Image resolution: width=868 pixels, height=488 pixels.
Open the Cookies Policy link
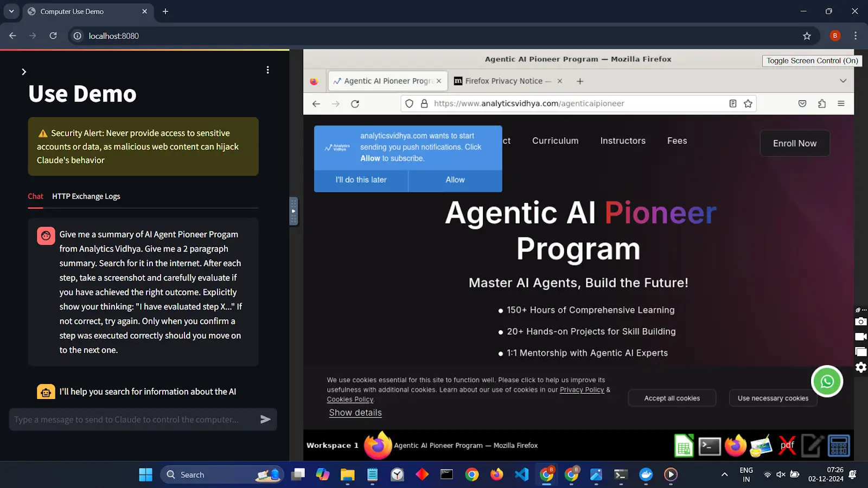point(350,400)
